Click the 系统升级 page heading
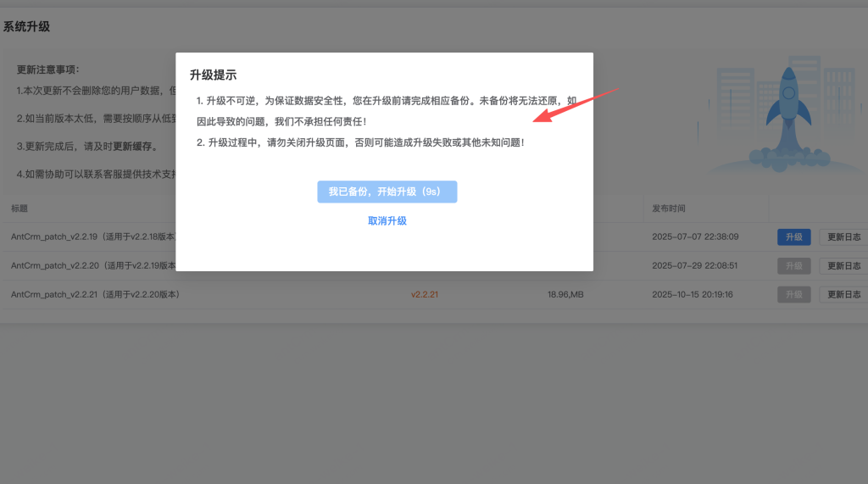The height and width of the screenshot is (484, 868). click(x=26, y=26)
